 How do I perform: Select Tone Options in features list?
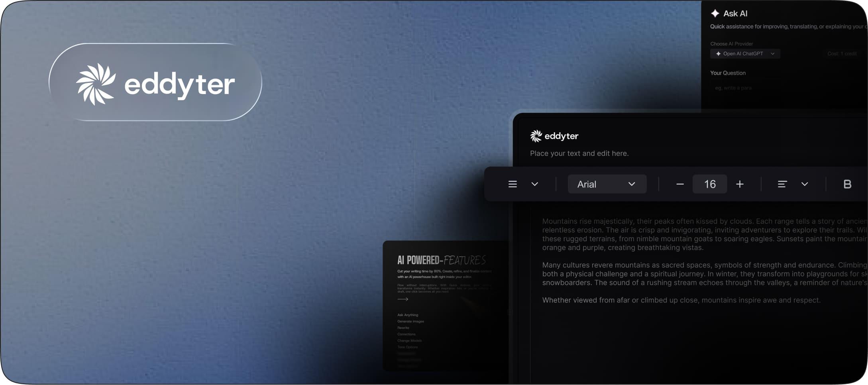coord(408,347)
